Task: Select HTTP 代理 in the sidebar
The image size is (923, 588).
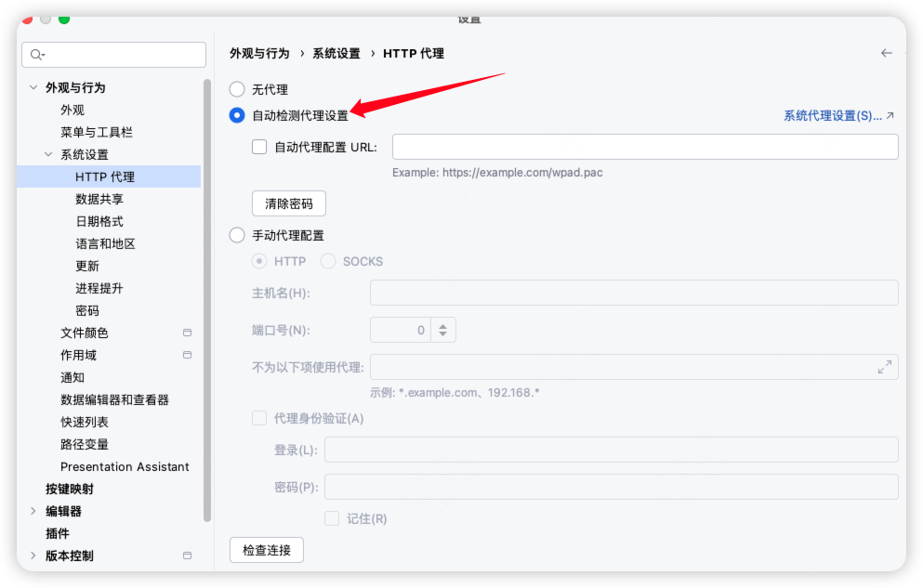Action: 109,177
